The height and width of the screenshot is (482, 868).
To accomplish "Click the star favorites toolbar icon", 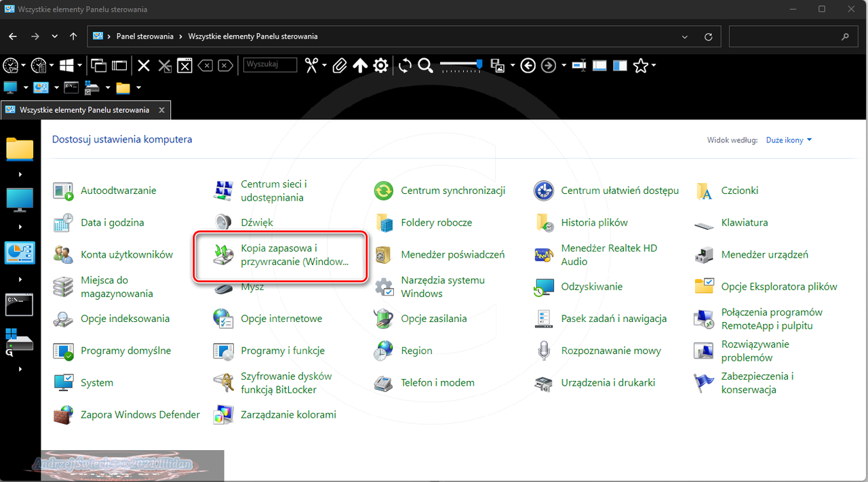I will (640, 65).
